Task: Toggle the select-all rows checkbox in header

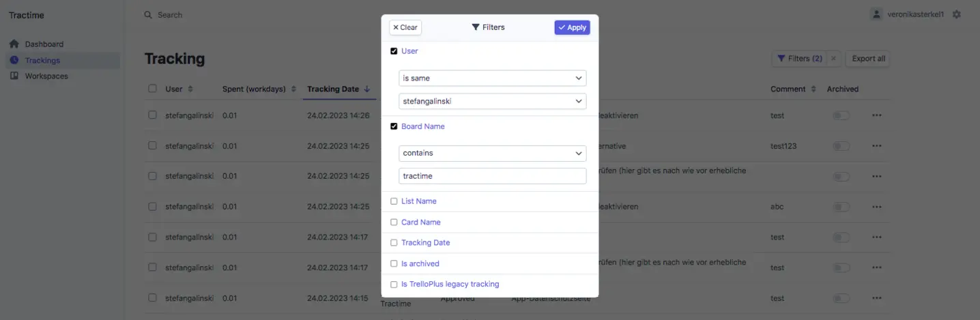Action: pos(152,89)
